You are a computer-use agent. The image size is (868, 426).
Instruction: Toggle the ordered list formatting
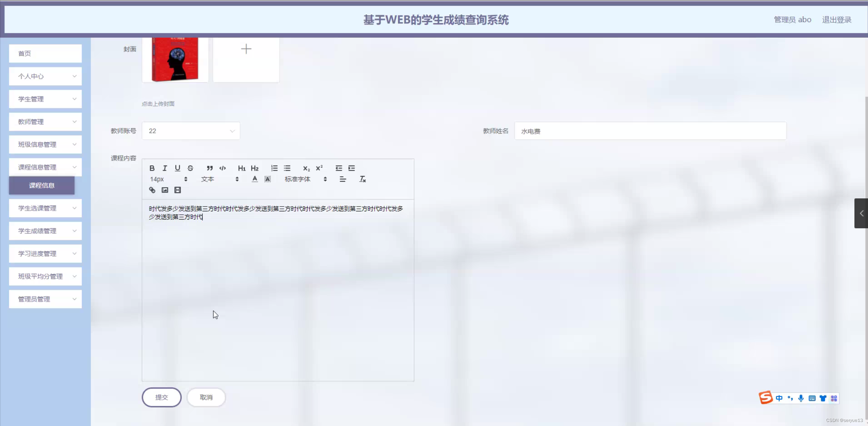point(274,168)
